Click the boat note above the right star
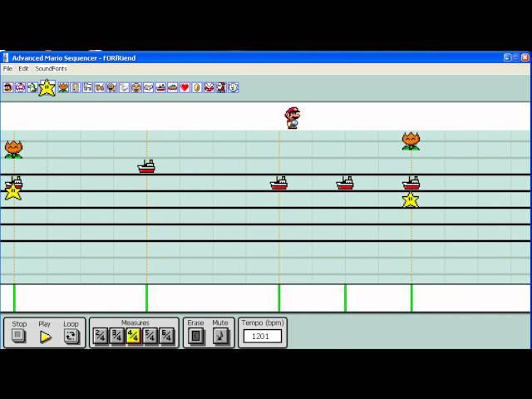532x399 pixels. click(x=411, y=183)
